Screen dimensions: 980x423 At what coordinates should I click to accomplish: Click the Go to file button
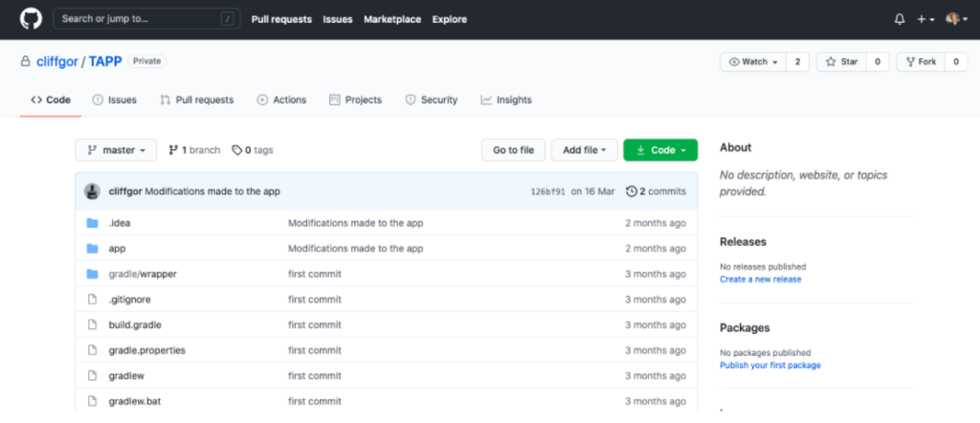pyautogui.click(x=513, y=150)
